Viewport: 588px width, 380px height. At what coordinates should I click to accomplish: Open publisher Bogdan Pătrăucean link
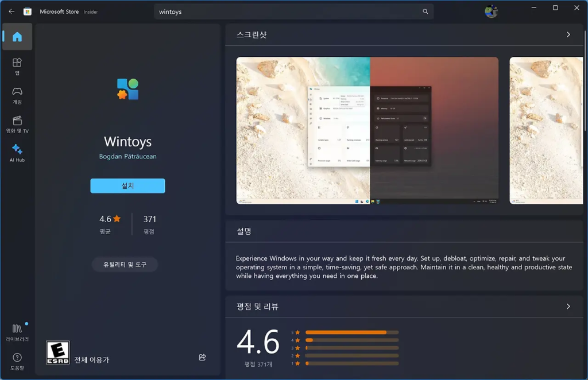[x=127, y=156]
